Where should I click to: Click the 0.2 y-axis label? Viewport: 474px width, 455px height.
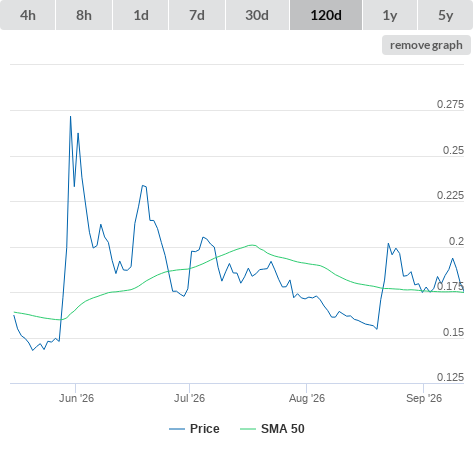click(456, 241)
